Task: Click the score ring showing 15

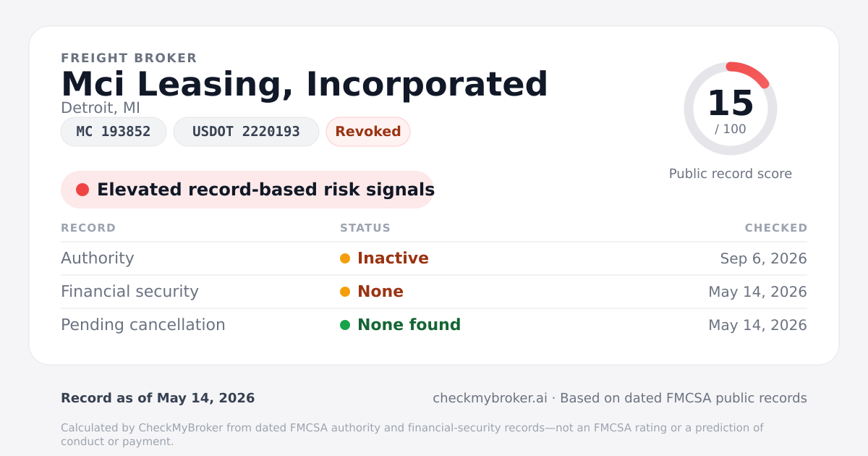Action: (731, 109)
